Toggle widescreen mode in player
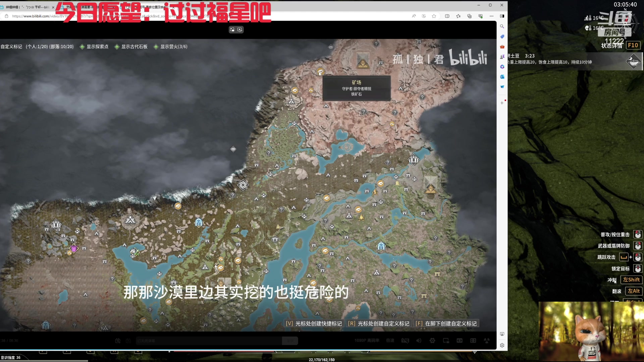644x362 pixels. click(460, 341)
